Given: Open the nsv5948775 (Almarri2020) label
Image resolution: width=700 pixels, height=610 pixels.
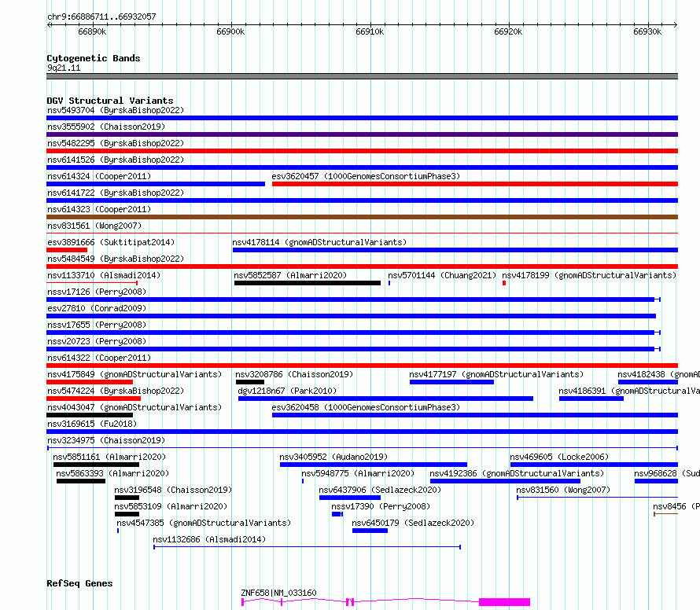Looking at the screenshot, I should (x=358, y=473).
